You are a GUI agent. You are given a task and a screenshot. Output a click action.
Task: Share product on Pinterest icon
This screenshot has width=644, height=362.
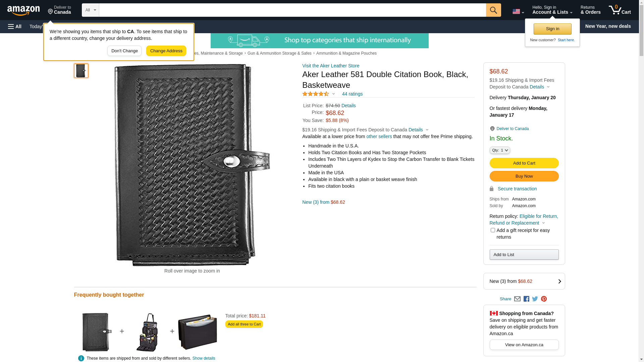(544, 299)
